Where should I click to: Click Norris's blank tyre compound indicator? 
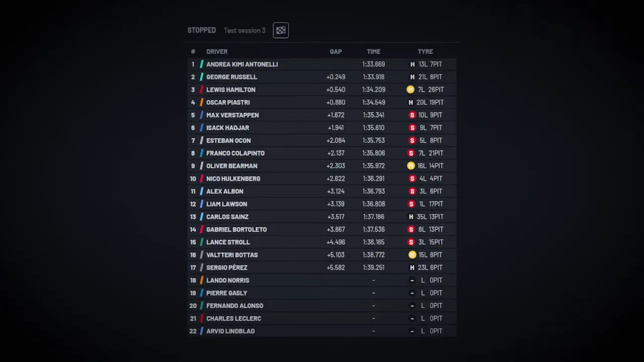click(412, 280)
